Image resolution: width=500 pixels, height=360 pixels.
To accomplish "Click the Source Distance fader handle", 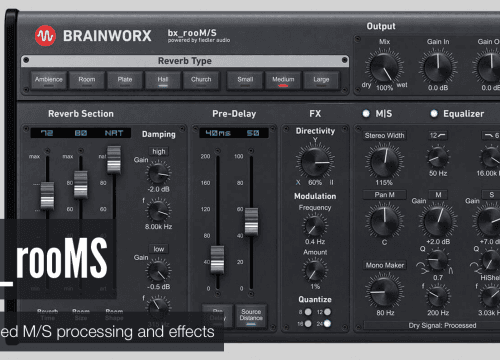I will pos(251,221).
